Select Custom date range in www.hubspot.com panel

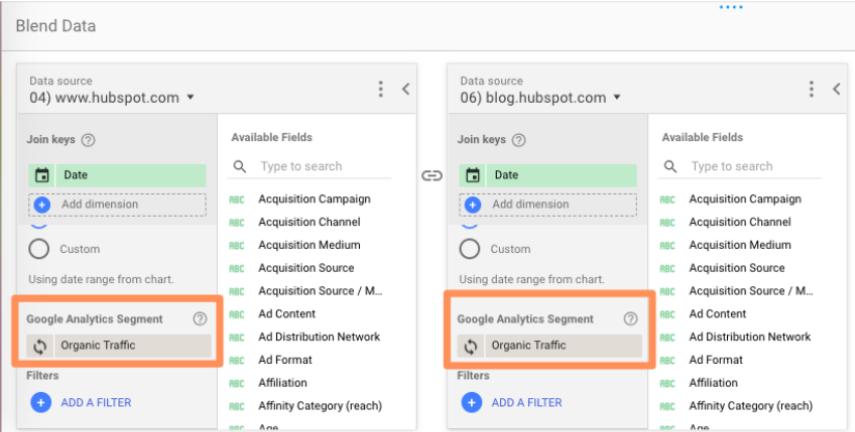pos(39,249)
